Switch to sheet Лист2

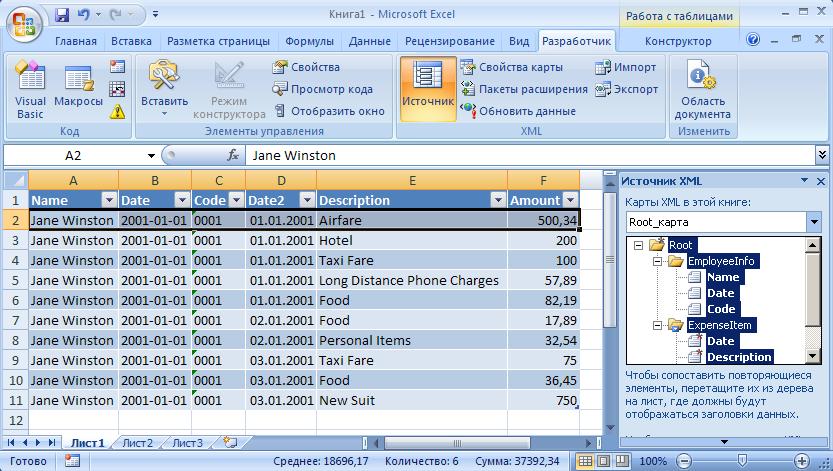pos(138,443)
